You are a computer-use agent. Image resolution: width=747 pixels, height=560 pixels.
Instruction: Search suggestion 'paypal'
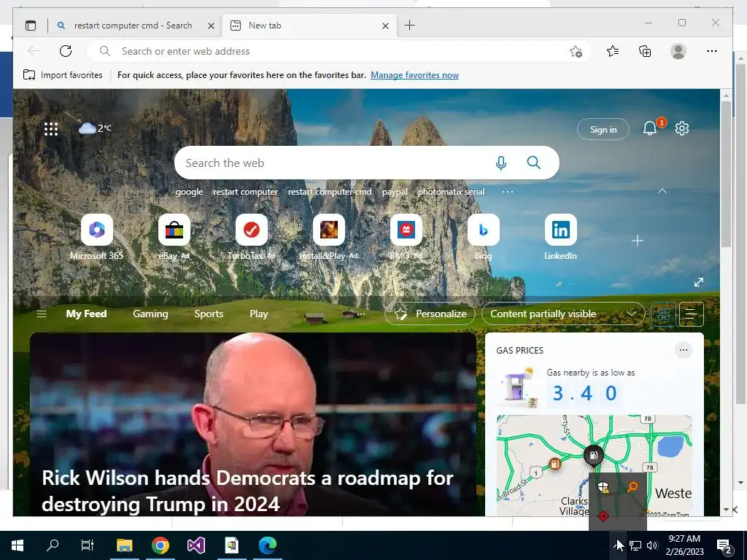(x=395, y=192)
